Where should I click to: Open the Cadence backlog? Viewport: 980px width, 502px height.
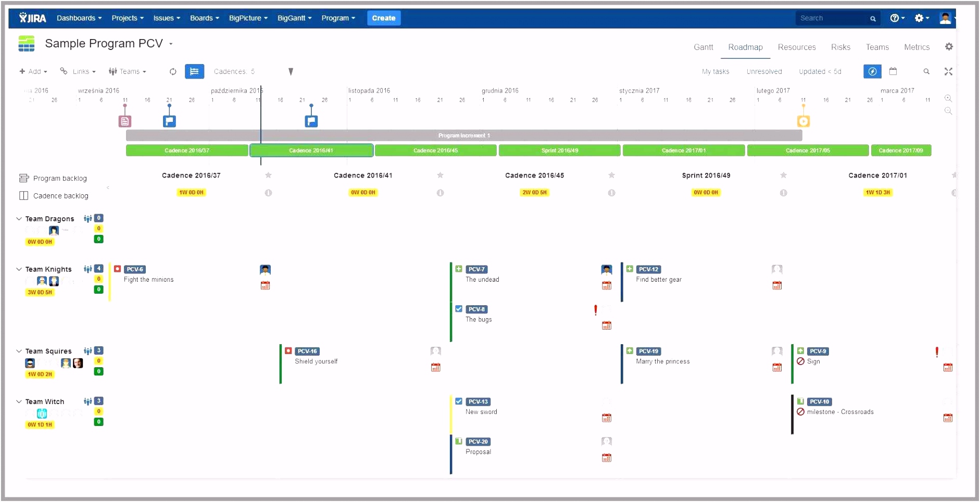coord(54,196)
